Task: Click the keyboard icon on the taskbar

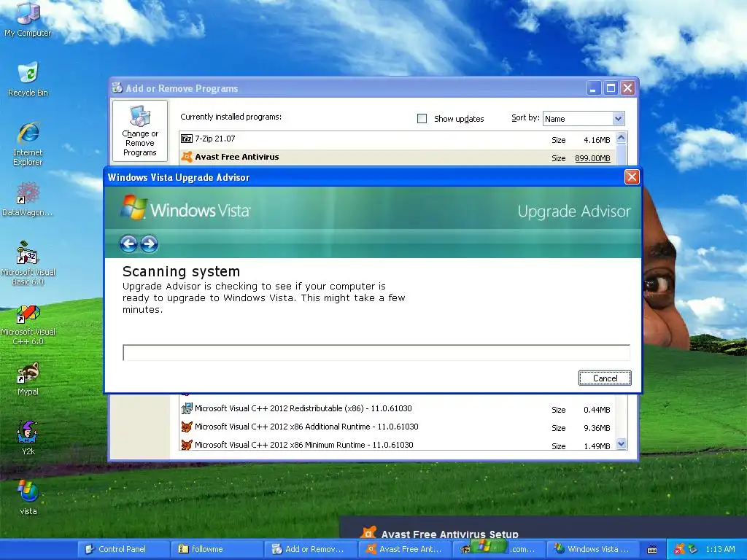Action: pos(652,550)
